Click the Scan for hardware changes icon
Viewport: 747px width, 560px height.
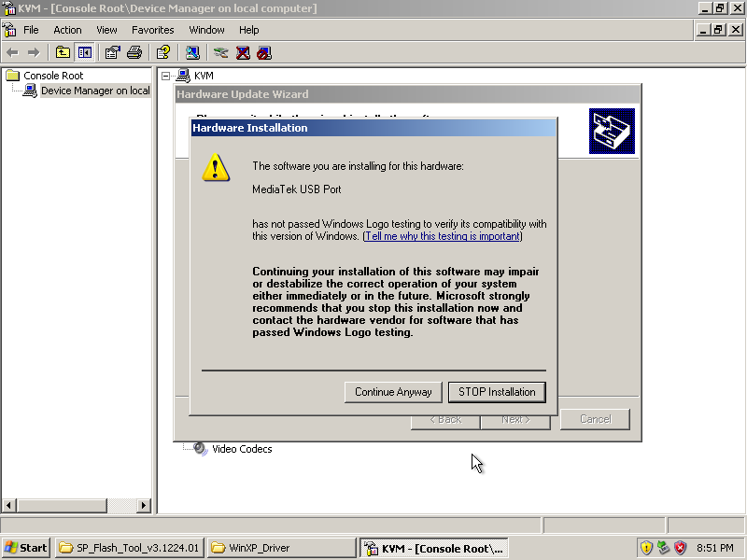tap(192, 52)
